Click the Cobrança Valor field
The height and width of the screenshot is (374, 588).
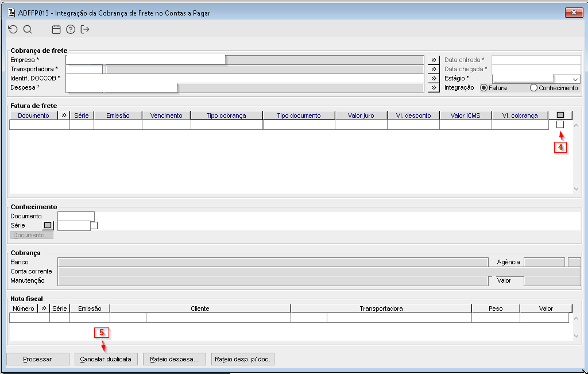(x=552, y=280)
